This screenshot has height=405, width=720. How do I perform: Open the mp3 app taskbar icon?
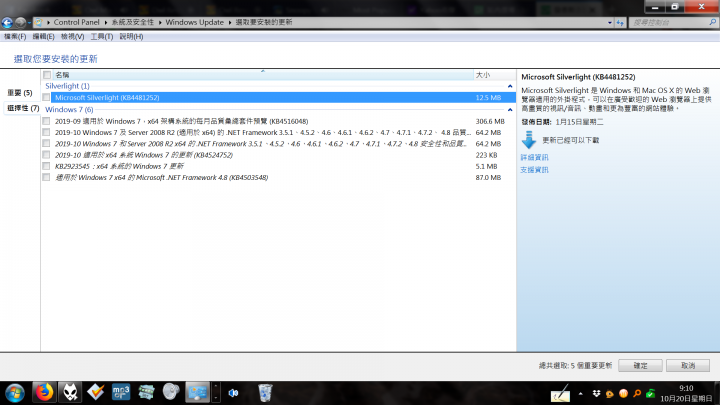click(x=121, y=393)
